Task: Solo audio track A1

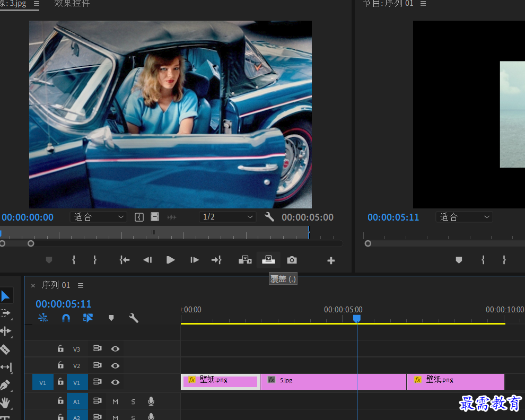Action: click(x=133, y=401)
